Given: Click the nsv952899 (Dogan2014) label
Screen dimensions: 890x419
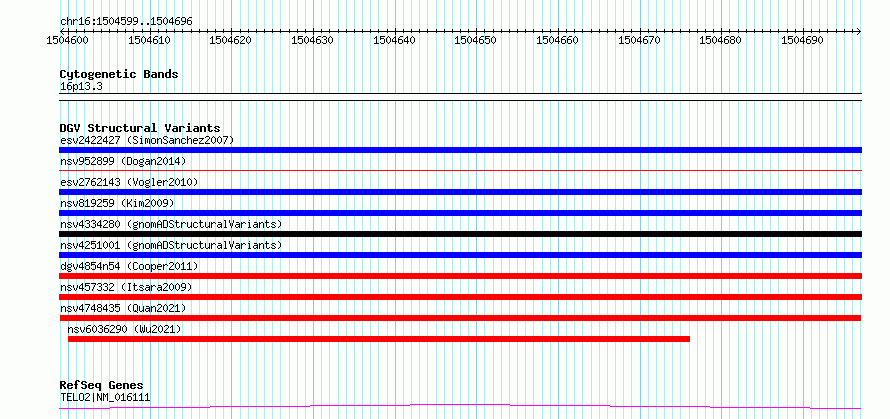Looking at the screenshot, I should [123, 161].
